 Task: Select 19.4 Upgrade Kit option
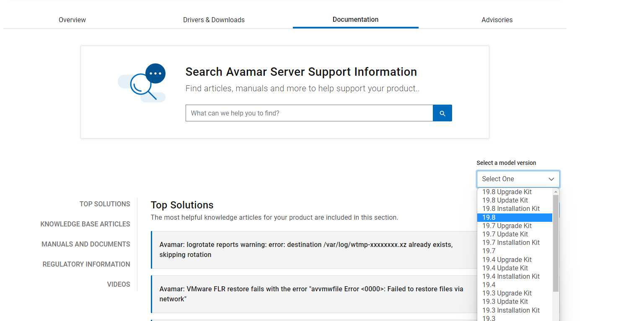coord(515,259)
